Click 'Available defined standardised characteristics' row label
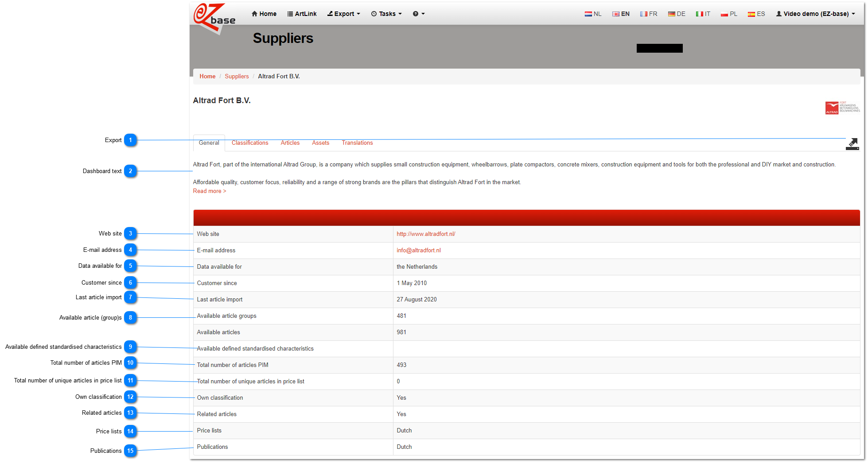Image resolution: width=868 pixels, height=463 pixels. (255, 349)
